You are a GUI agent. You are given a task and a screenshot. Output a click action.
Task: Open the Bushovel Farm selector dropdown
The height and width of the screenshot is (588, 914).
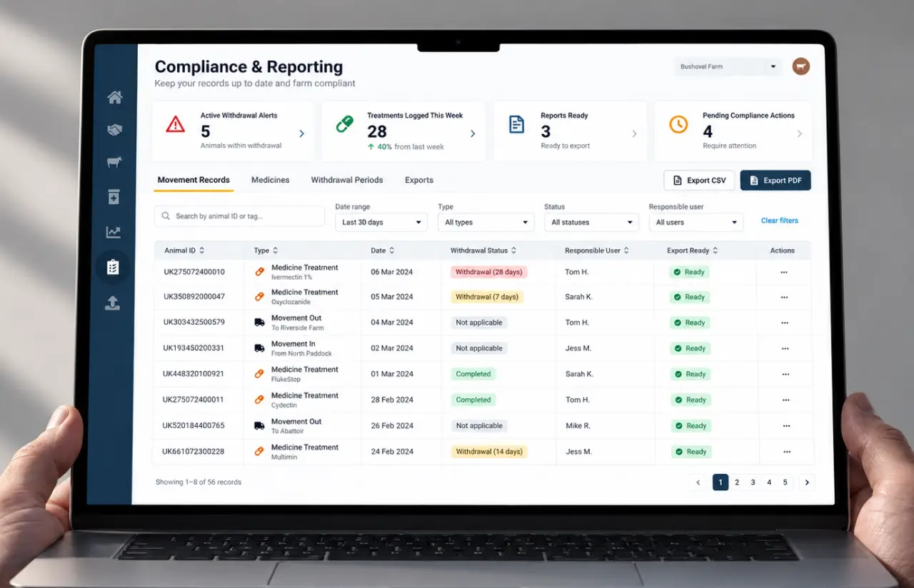pyautogui.click(x=728, y=66)
